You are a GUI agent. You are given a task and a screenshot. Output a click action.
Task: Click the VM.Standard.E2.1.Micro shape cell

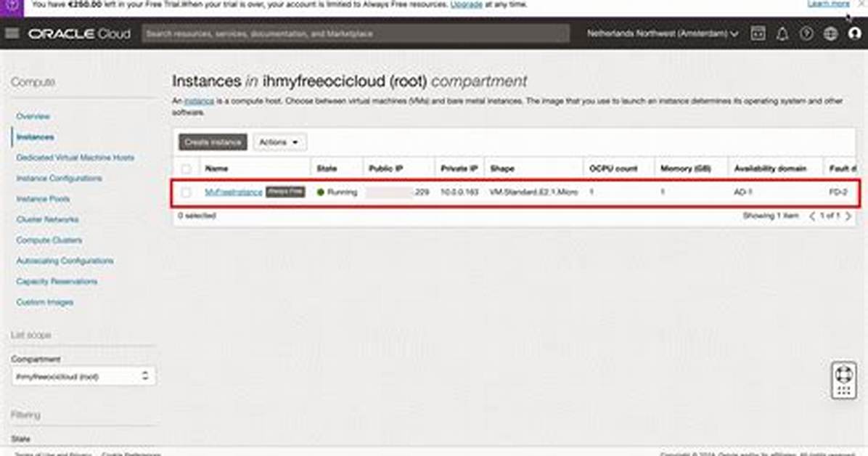[533, 192]
